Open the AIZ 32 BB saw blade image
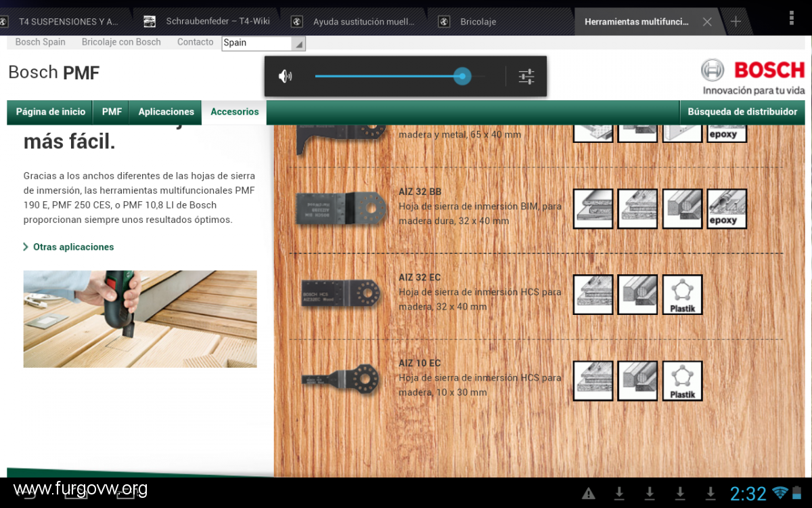 (x=341, y=209)
